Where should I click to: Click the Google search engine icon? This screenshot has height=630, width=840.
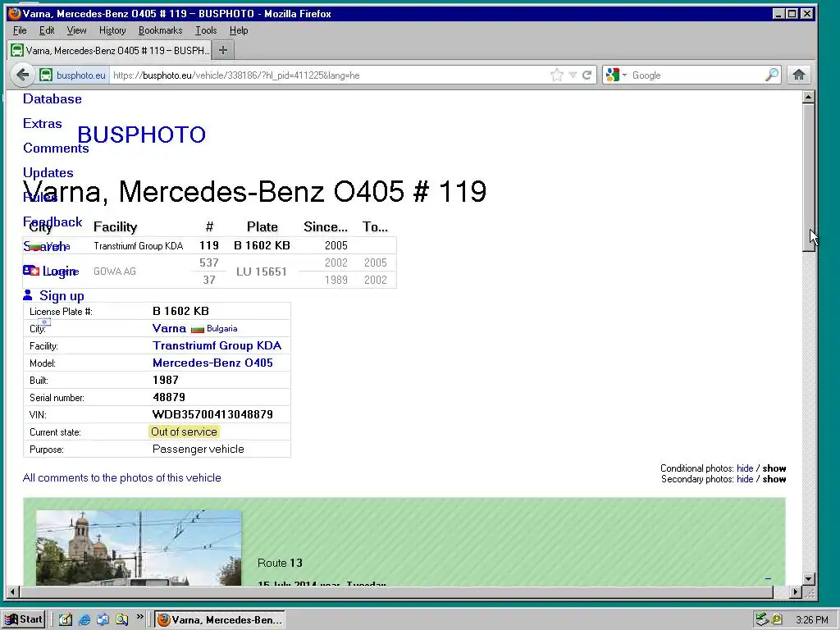coord(612,75)
